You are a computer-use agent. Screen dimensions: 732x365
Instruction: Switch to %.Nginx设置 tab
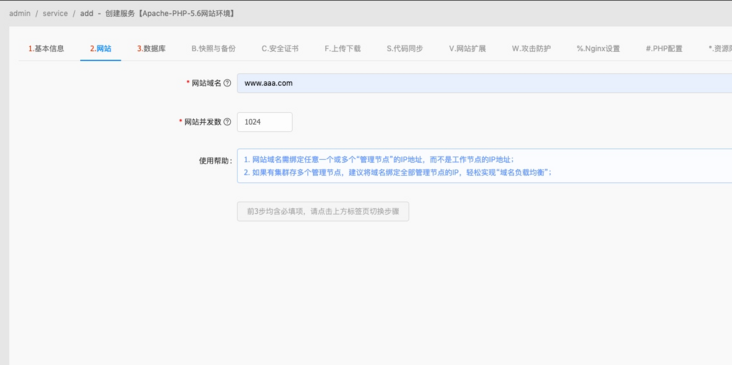pos(598,49)
